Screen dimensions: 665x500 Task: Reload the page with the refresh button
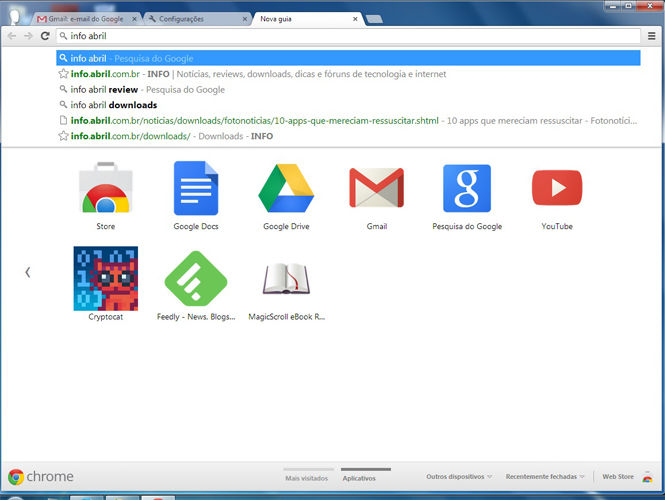(x=44, y=36)
